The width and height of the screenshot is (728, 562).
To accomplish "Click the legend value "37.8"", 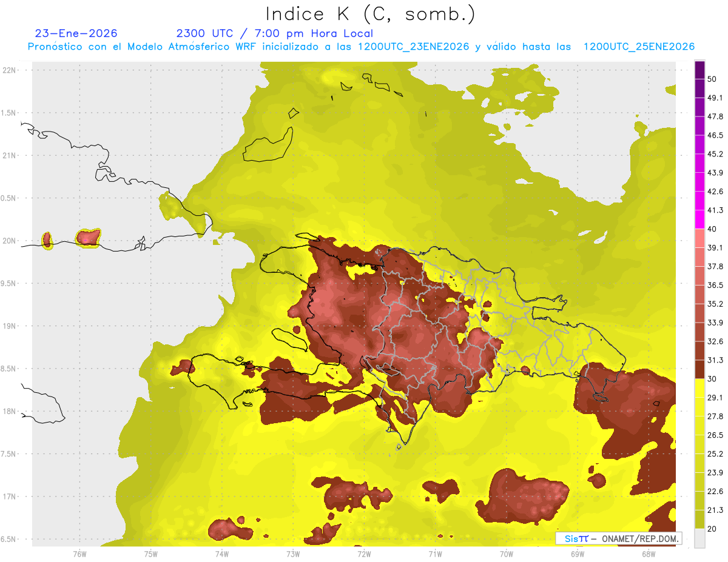I will click(x=715, y=267).
